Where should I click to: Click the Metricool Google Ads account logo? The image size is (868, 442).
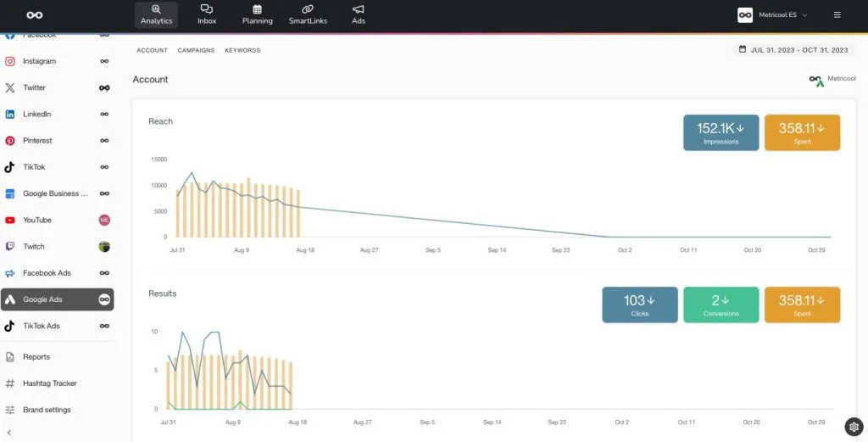coord(816,81)
